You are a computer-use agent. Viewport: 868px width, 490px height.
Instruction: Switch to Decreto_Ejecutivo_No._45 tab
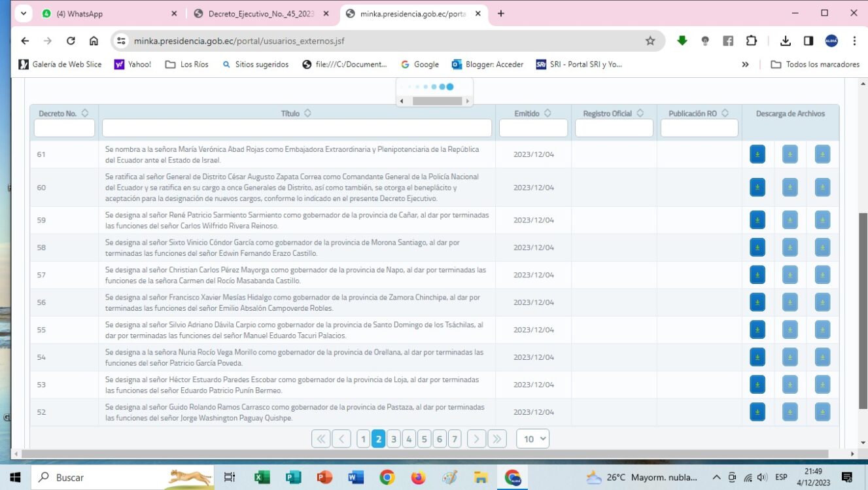pyautogui.click(x=260, y=14)
